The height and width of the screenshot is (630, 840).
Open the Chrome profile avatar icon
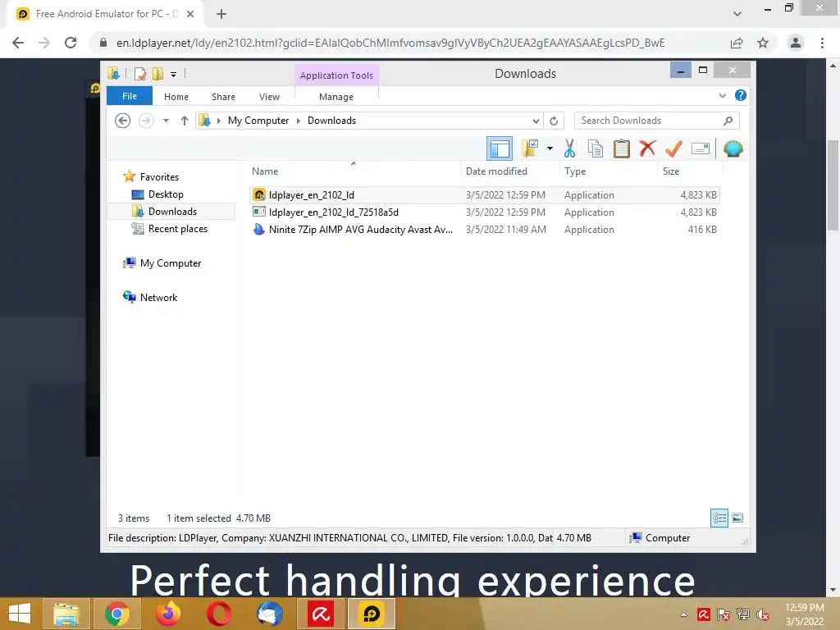[x=796, y=43]
